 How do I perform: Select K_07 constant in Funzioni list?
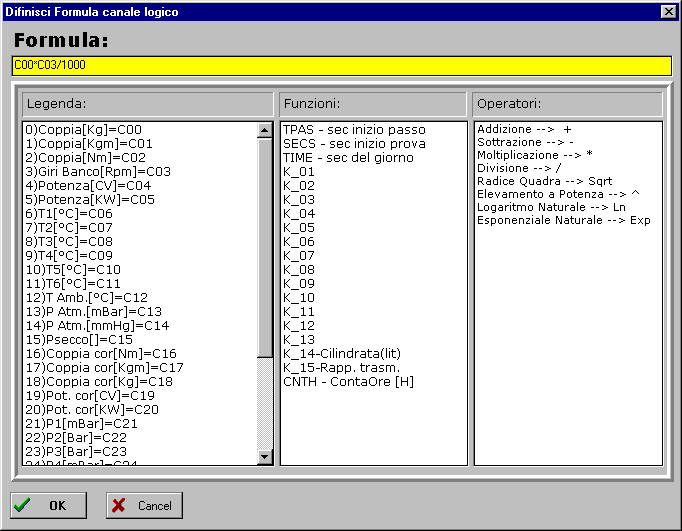click(299, 255)
